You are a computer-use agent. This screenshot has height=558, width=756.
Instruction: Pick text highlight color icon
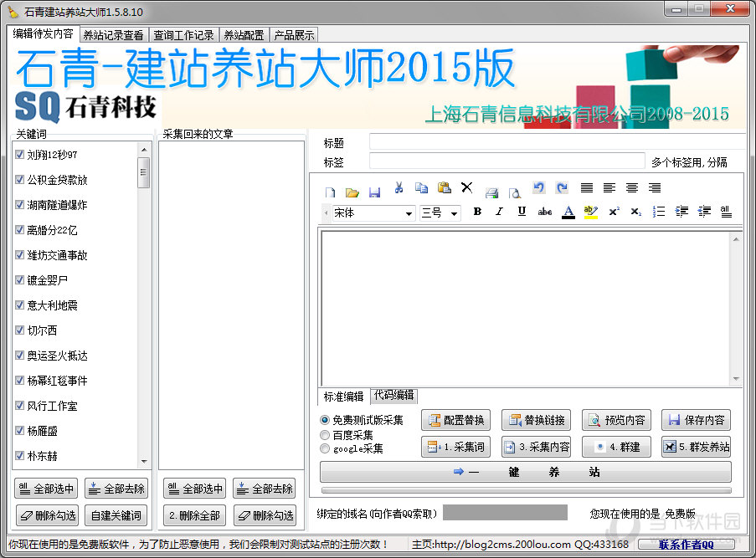click(x=590, y=212)
